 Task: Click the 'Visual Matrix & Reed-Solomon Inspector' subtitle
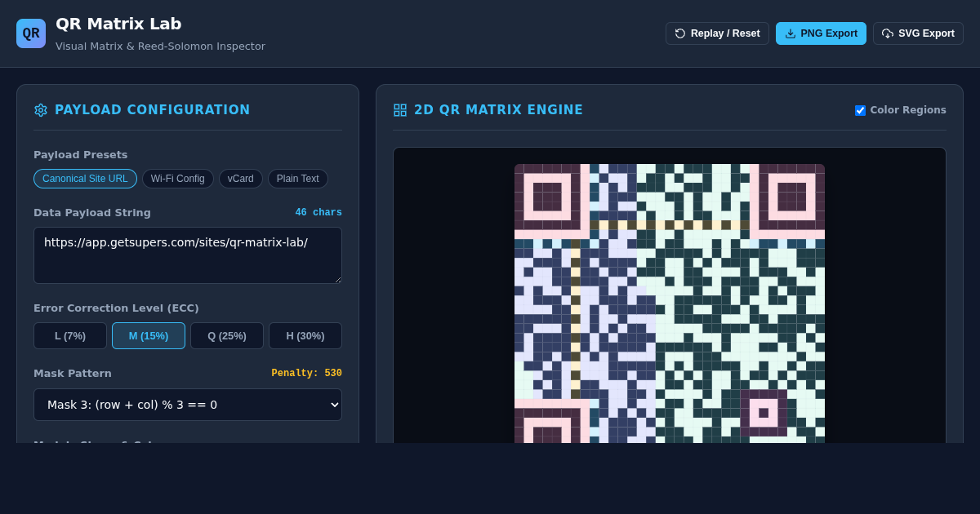(x=160, y=47)
